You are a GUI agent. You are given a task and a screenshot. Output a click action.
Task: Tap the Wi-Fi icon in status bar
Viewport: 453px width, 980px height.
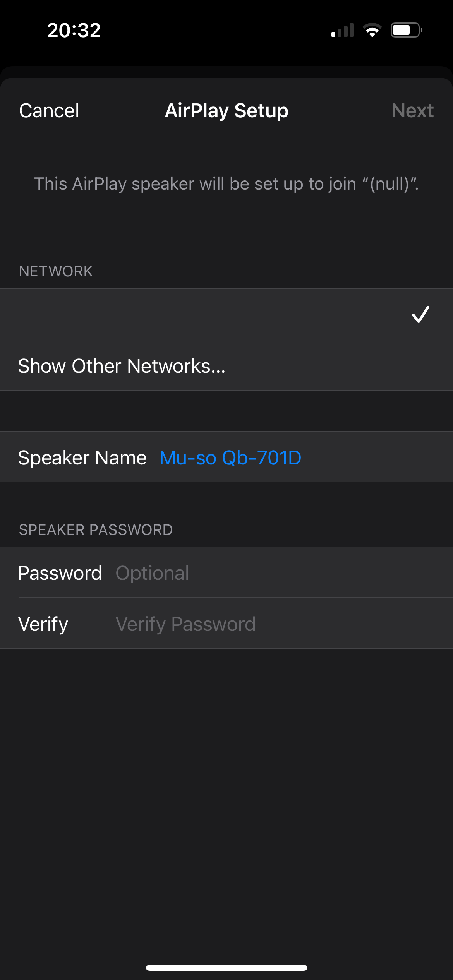point(372,30)
